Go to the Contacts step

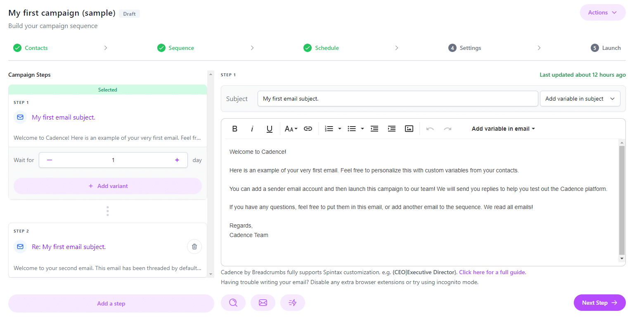click(x=36, y=48)
